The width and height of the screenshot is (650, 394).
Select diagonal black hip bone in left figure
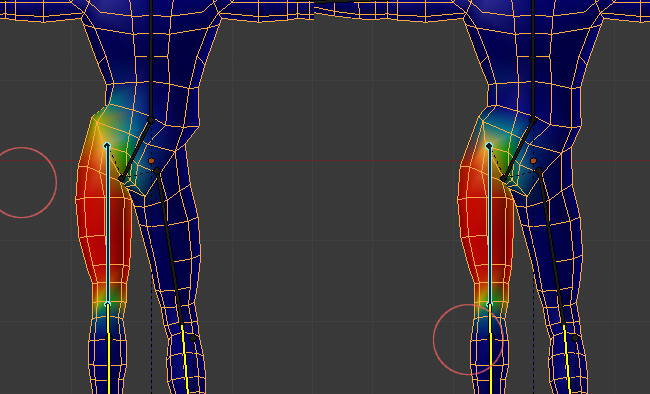pyautogui.click(x=136, y=149)
